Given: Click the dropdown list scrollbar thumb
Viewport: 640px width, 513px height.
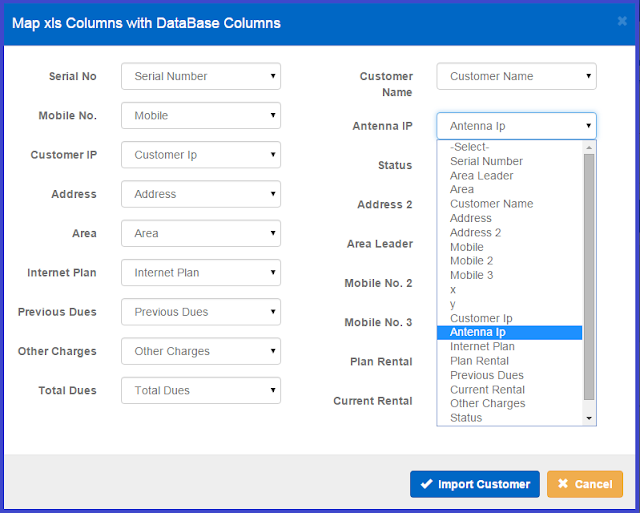Looking at the screenshot, I should pos(589,277).
